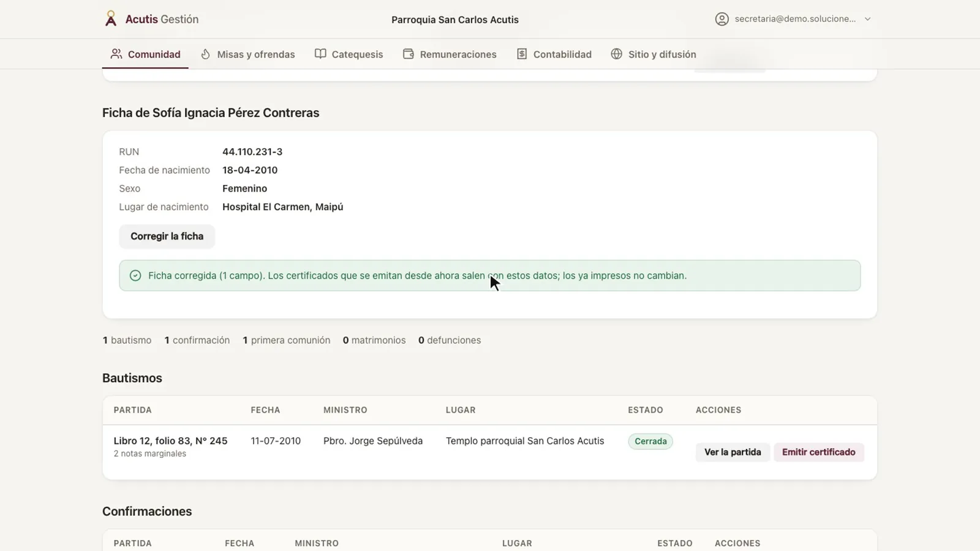Open Sitio y difusión tab
This screenshot has height=551, width=980.
point(654,54)
